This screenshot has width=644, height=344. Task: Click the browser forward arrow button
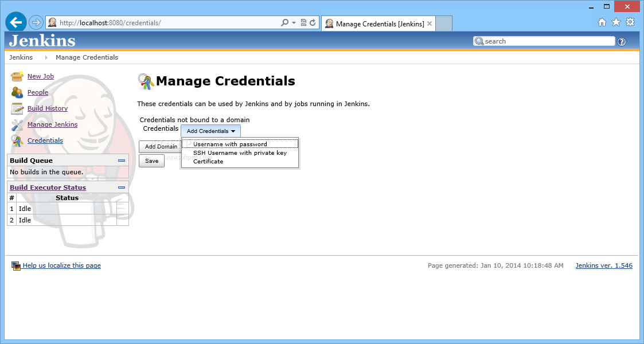pyautogui.click(x=36, y=22)
